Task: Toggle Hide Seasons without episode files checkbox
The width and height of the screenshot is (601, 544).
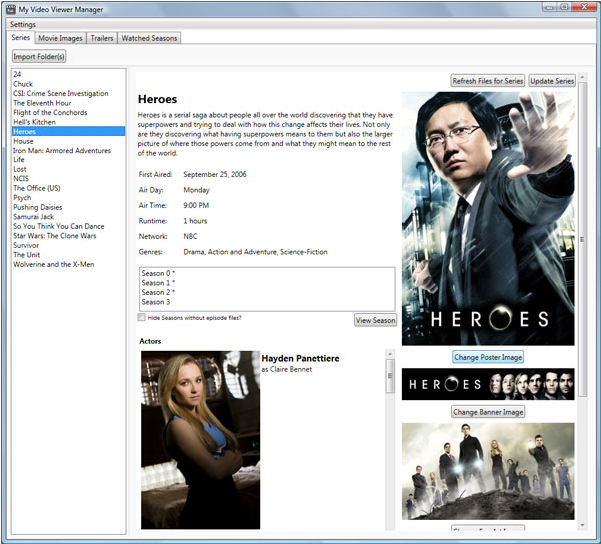Action: click(x=141, y=317)
